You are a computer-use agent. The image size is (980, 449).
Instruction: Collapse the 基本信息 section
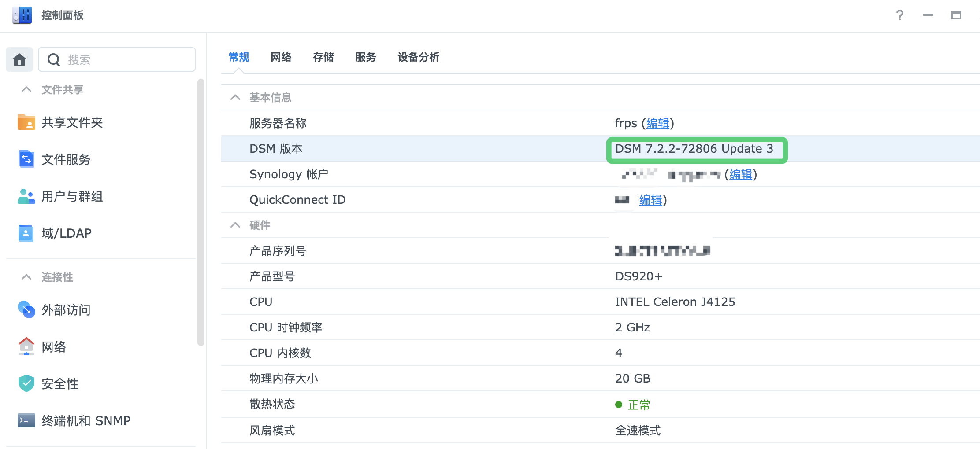(235, 97)
